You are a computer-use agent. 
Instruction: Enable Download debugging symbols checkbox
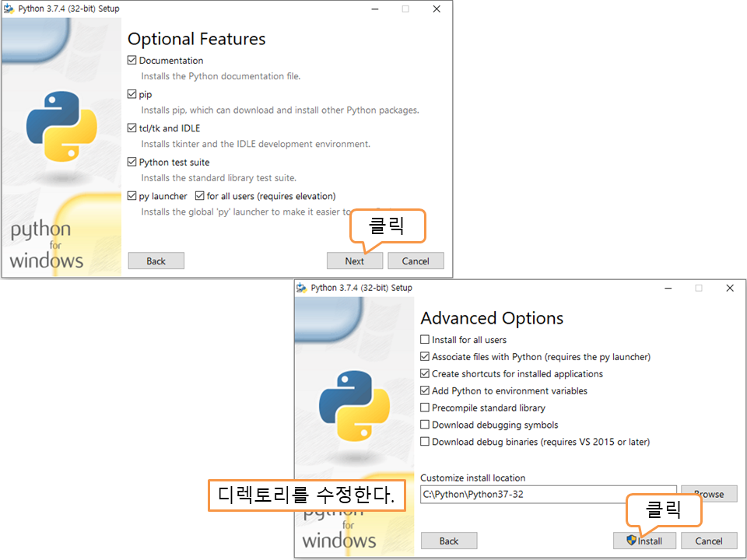coord(425,425)
